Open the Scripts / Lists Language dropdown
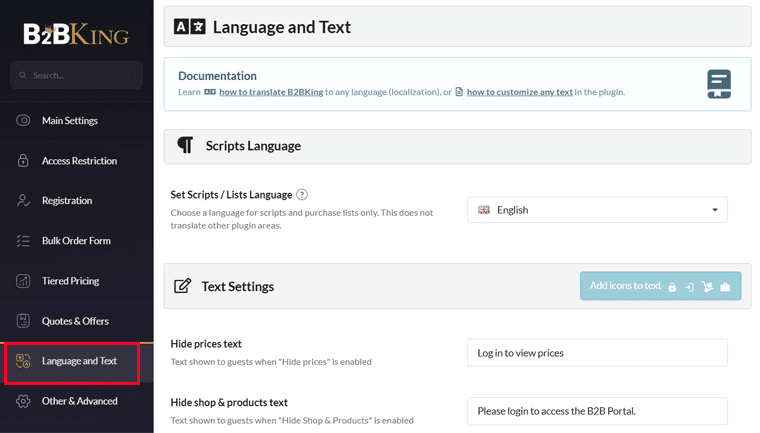Image resolution: width=760 pixels, height=433 pixels. (597, 209)
